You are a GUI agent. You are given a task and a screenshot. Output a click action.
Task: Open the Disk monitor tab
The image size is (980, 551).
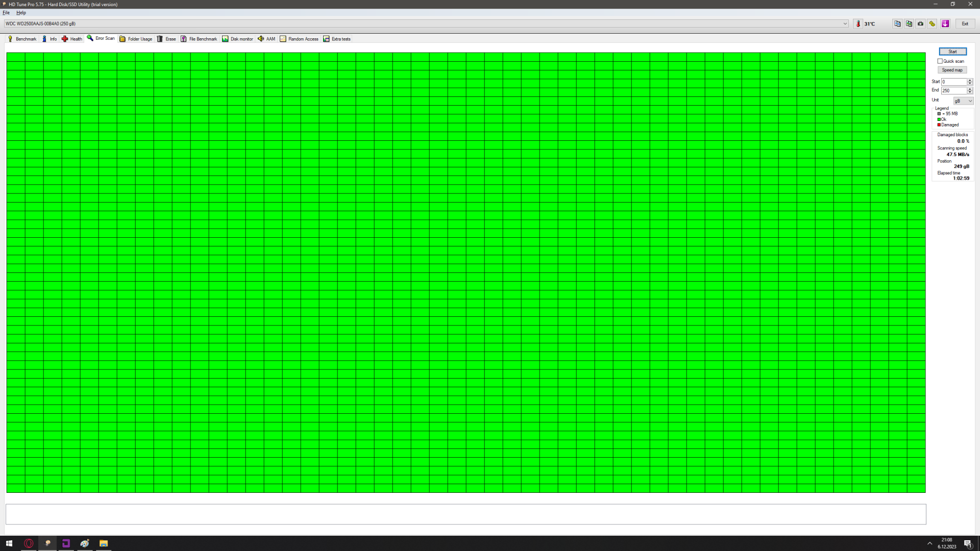click(237, 39)
